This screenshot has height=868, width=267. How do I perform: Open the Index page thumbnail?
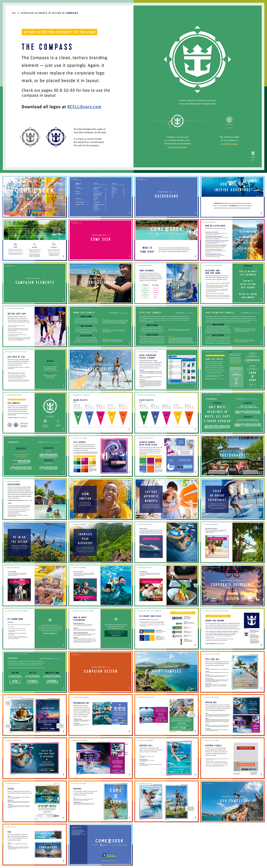click(x=100, y=197)
